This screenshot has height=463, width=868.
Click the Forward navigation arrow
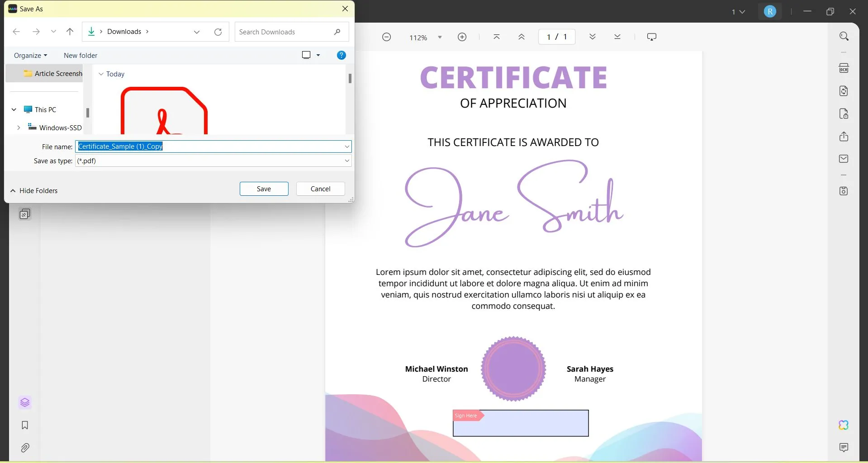pyautogui.click(x=36, y=32)
